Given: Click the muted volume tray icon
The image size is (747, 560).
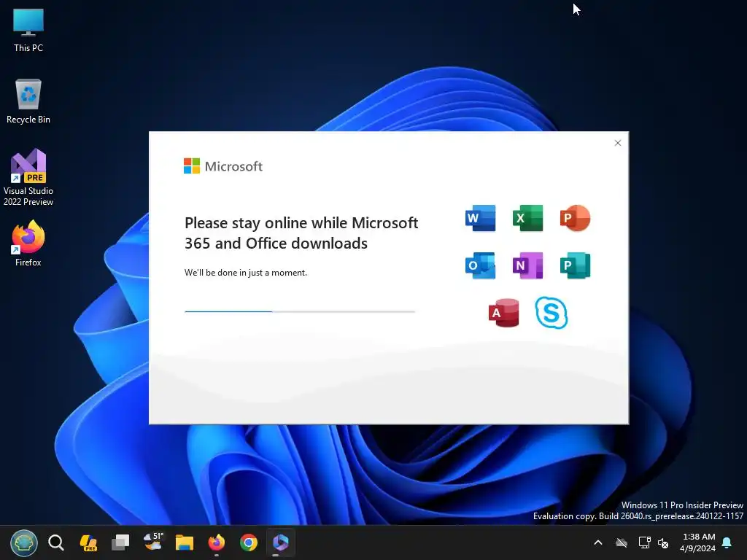Looking at the screenshot, I should tap(663, 542).
